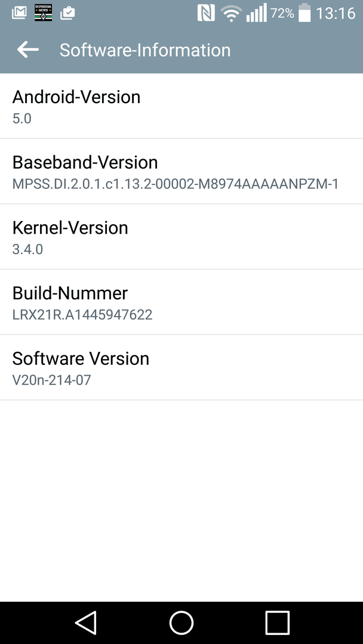Tap the Software-Information header title
This screenshot has width=363, height=644.
click(x=145, y=50)
